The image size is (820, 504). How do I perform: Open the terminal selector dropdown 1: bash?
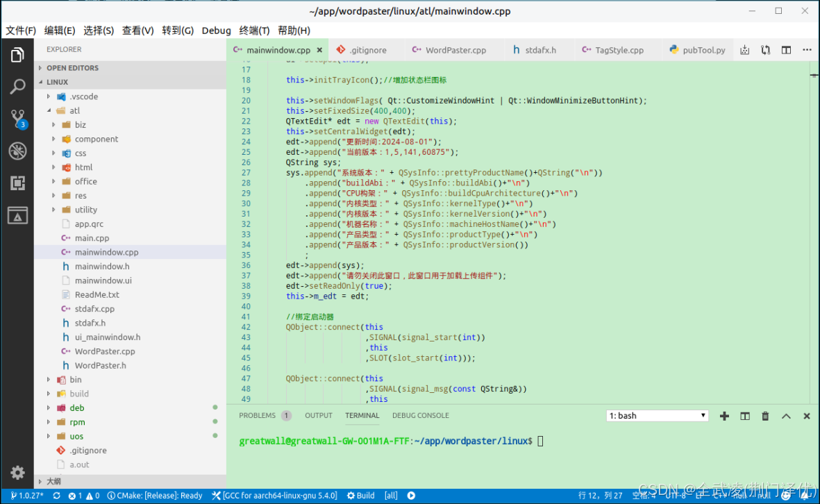658,416
